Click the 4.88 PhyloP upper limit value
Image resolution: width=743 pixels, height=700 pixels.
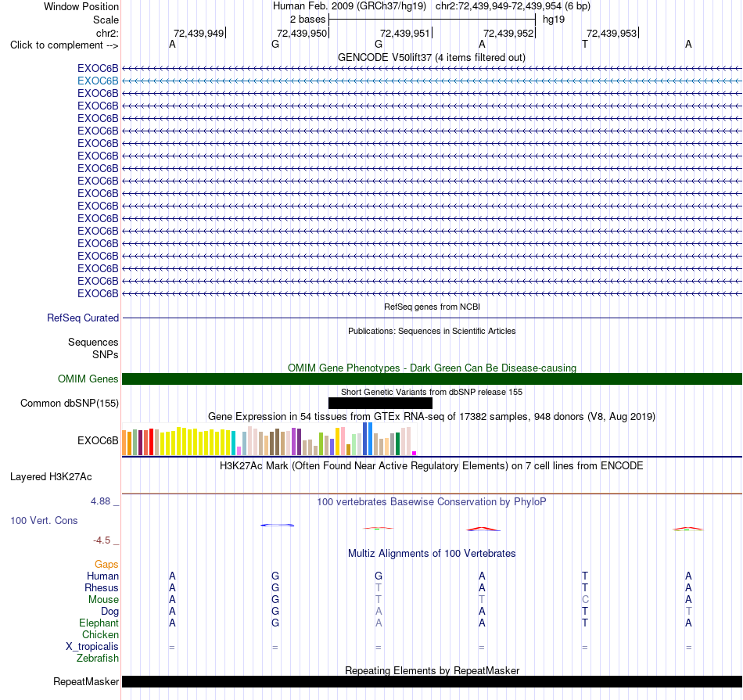point(100,501)
